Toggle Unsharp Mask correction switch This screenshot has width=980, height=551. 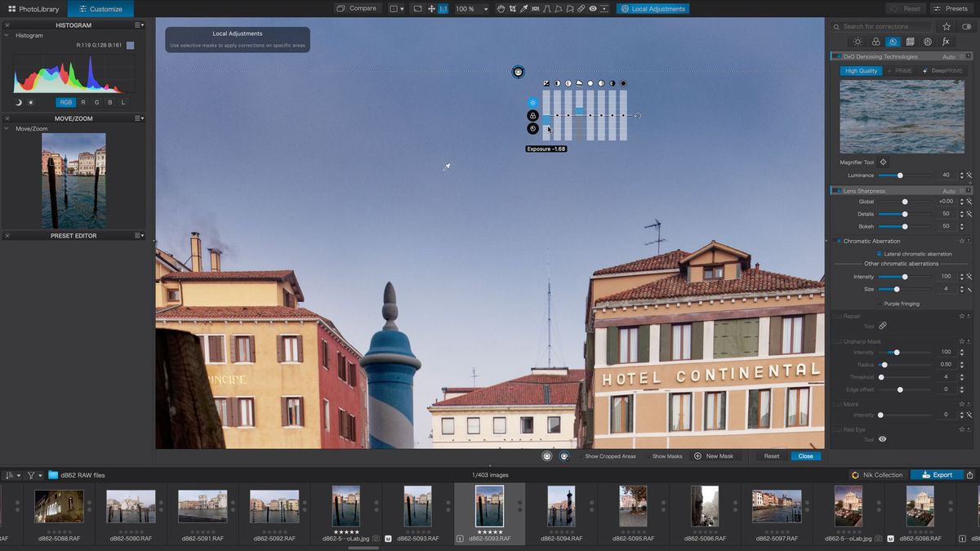point(837,341)
